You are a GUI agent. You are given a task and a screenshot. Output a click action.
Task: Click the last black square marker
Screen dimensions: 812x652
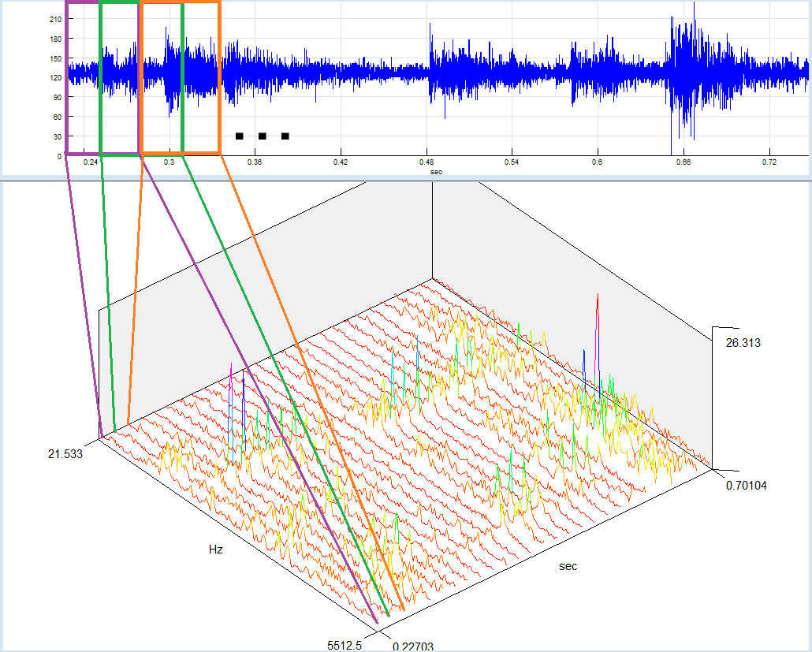tap(285, 136)
